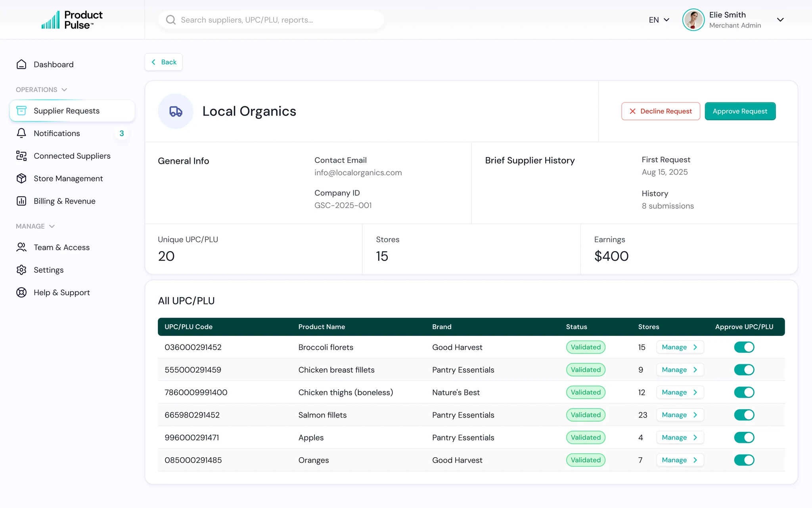Toggle approval for Broccoli florets

(x=744, y=347)
